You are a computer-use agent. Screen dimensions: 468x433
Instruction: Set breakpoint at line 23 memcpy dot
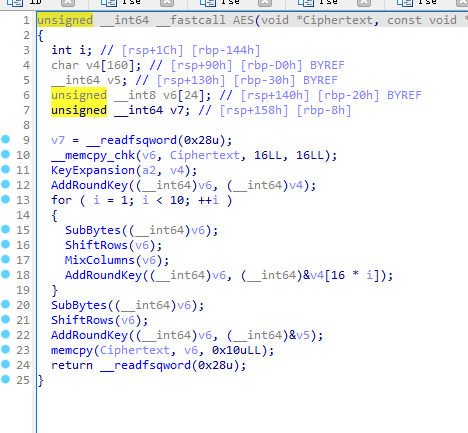tap(6, 349)
